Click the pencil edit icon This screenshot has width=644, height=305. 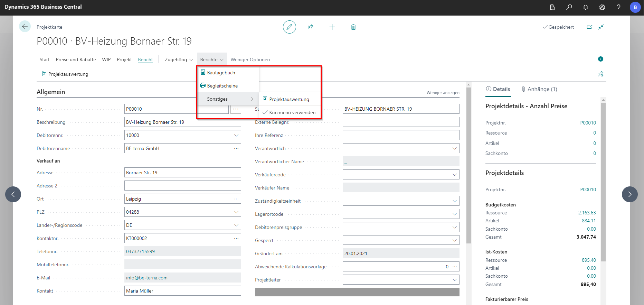coord(289,27)
